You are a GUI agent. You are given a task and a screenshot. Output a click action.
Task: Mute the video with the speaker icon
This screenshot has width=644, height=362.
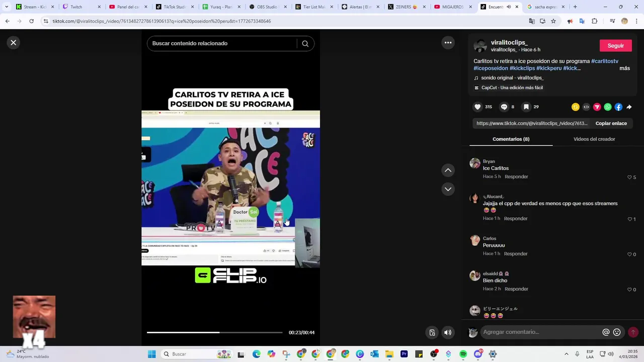click(447, 332)
